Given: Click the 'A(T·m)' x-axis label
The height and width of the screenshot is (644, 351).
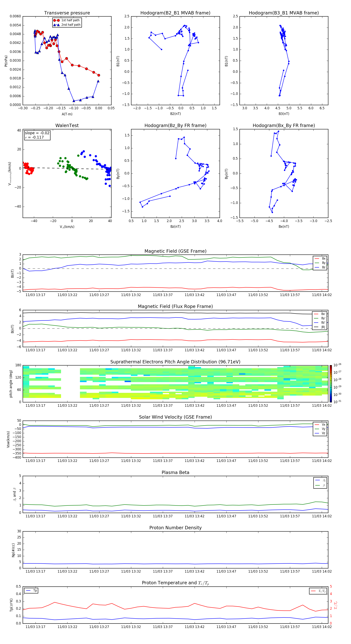Looking at the screenshot, I should point(67,114).
